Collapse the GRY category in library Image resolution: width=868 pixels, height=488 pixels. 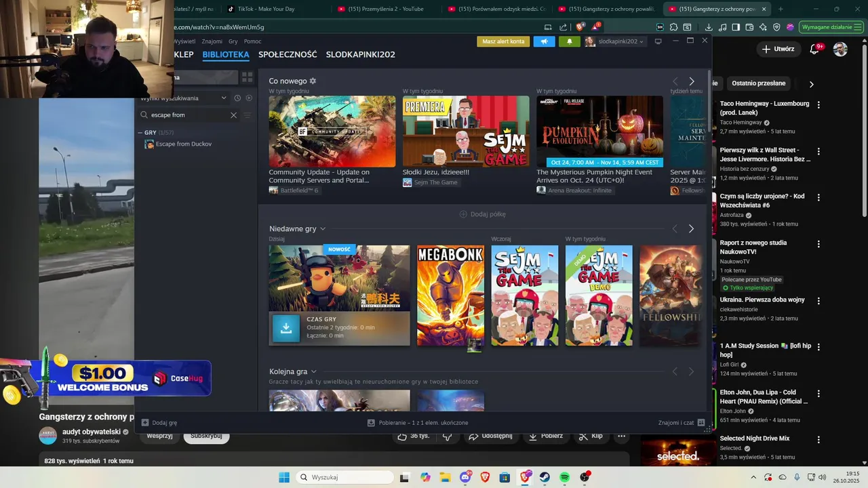tap(140, 133)
